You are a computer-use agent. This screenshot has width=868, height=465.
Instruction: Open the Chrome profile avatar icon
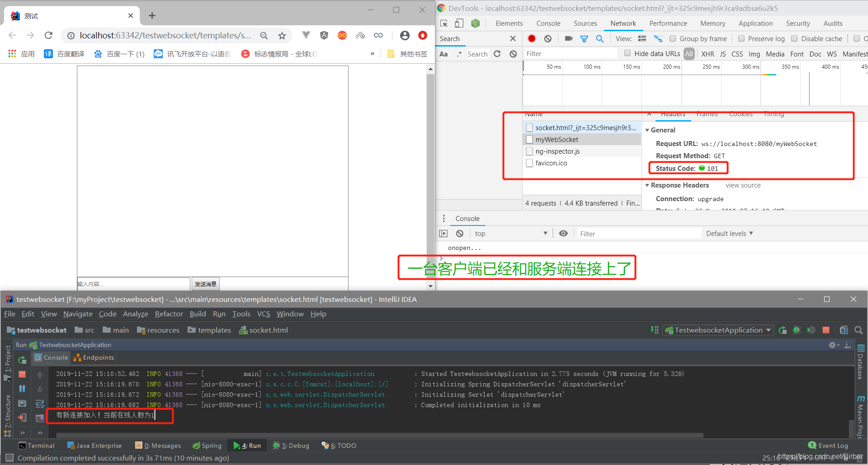pos(405,35)
